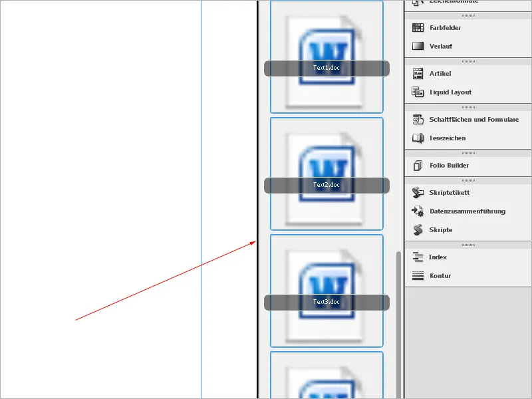Click the Skriptetikett label

pyautogui.click(x=450, y=193)
